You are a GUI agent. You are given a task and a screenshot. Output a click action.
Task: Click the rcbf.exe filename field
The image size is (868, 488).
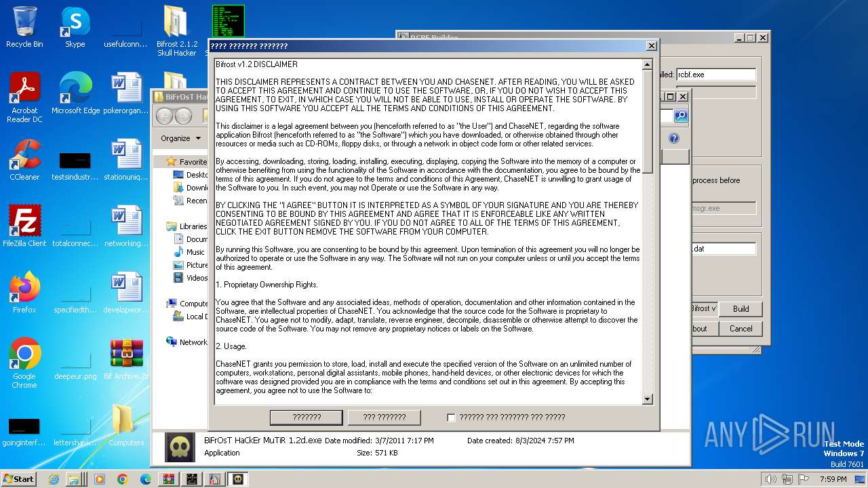pyautogui.click(x=716, y=75)
